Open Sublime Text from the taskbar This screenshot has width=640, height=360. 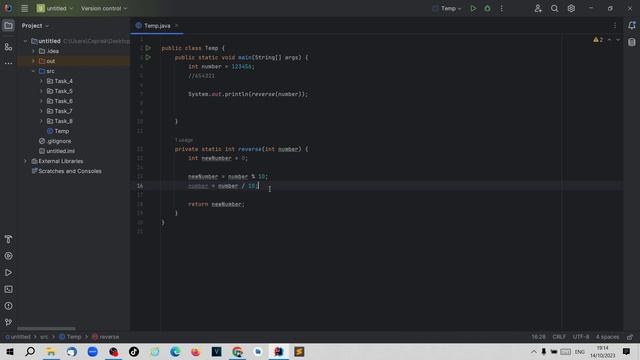pos(299,352)
